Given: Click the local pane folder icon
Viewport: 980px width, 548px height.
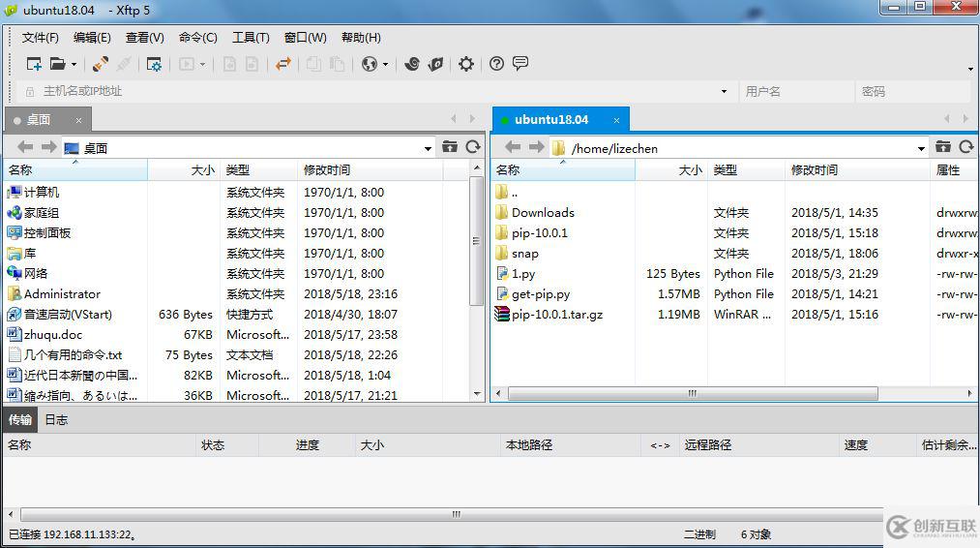Looking at the screenshot, I should [x=450, y=146].
